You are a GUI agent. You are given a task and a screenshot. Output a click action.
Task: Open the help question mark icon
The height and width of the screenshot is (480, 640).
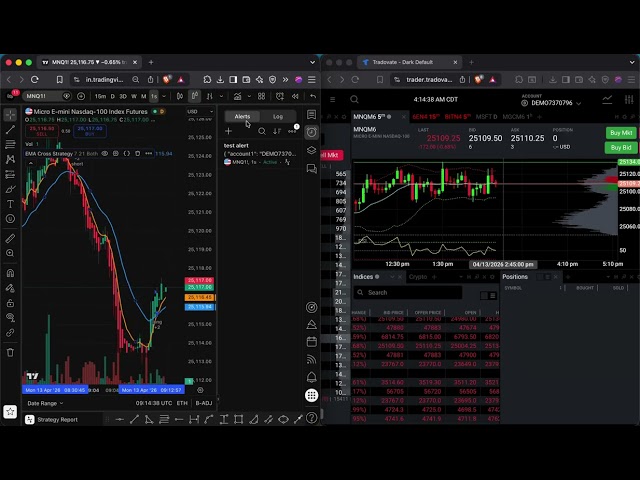click(x=311, y=418)
